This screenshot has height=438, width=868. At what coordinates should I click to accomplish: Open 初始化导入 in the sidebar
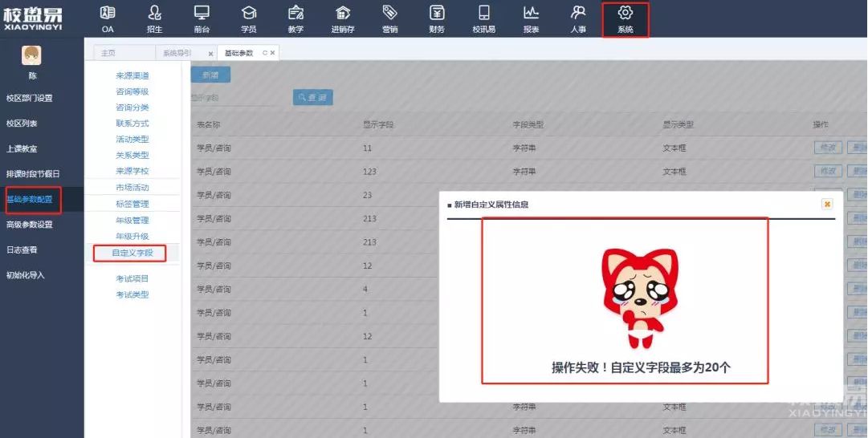coord(26,275)
